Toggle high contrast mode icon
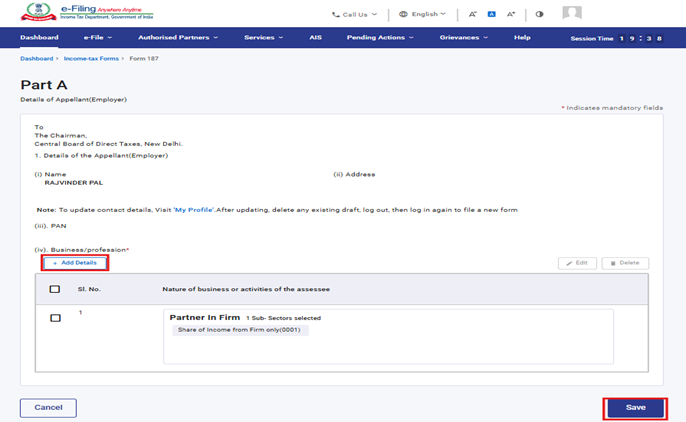 (540, 15)
